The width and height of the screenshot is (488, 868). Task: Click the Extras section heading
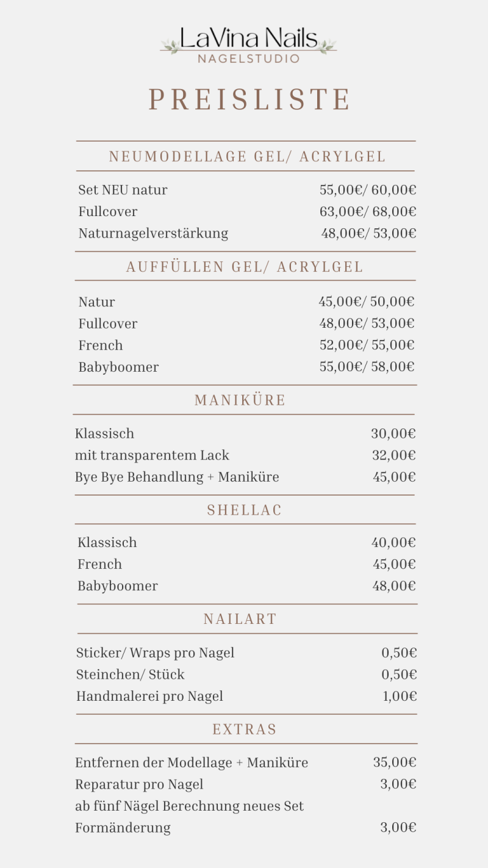pos(245,729)
